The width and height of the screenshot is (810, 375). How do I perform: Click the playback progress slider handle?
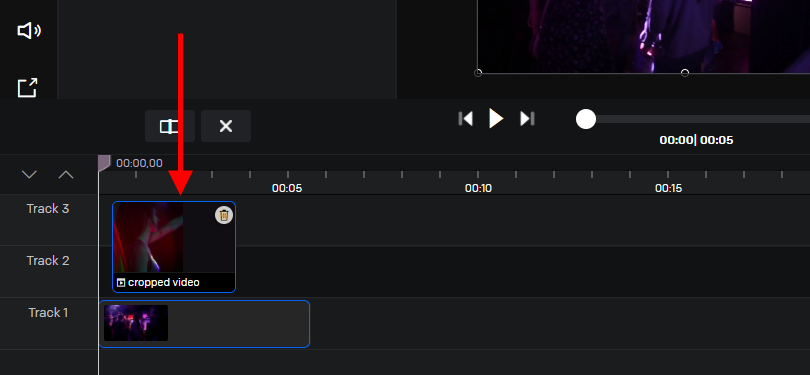click(586, 119)
